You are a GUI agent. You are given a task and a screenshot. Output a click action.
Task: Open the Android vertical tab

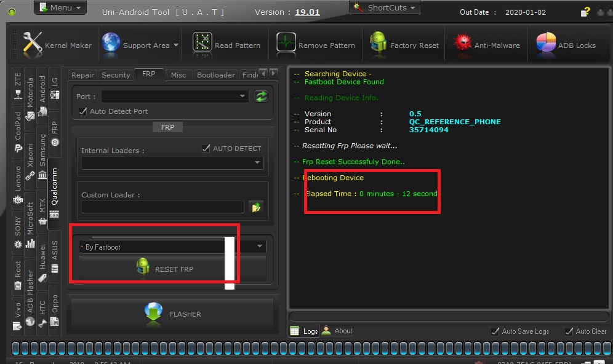(42, 95)
